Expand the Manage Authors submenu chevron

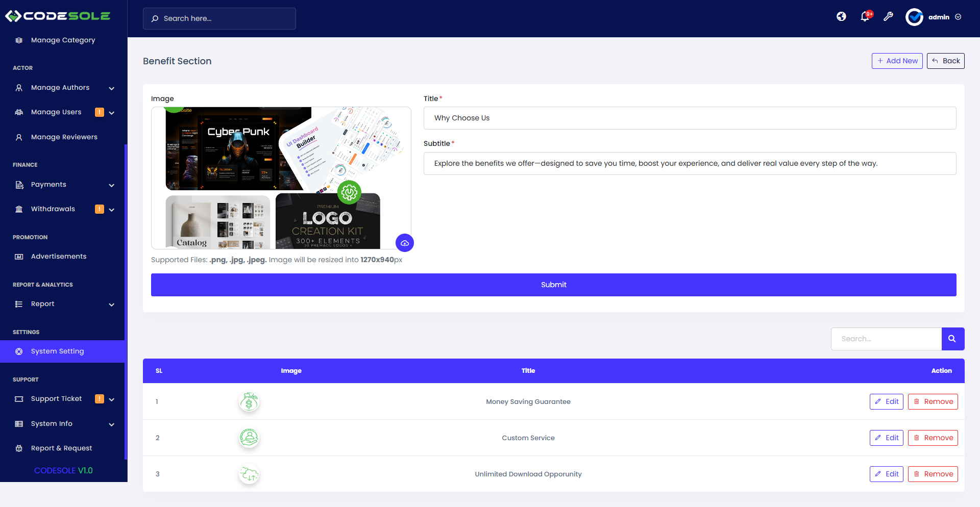111,88
